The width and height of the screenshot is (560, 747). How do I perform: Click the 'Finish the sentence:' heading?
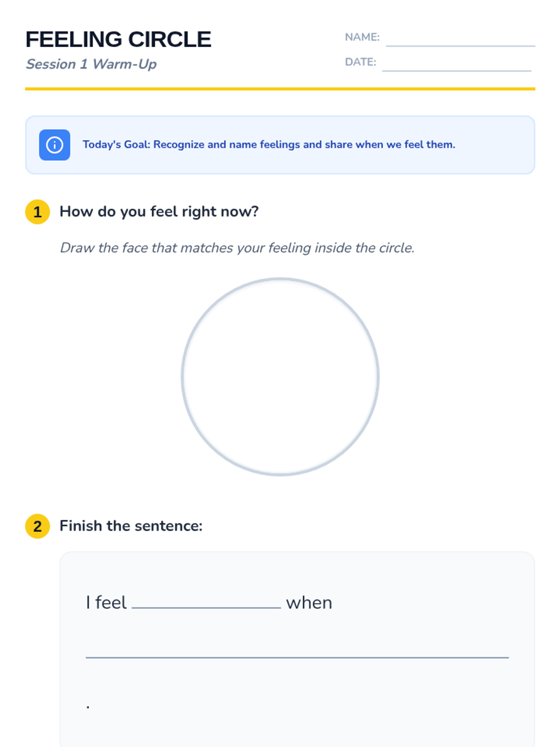click(x=131, y=526)
